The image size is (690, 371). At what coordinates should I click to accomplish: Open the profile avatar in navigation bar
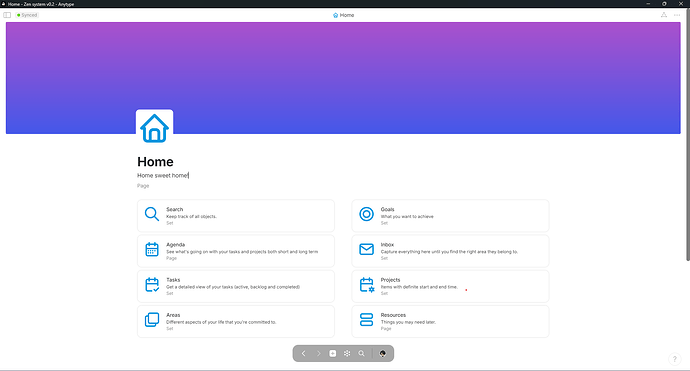pos(382,353)
